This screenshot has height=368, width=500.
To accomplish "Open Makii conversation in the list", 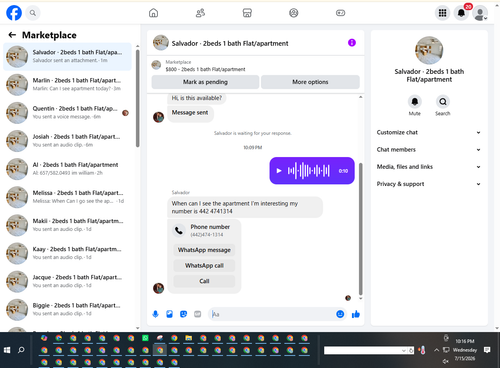I will point(67,225).
